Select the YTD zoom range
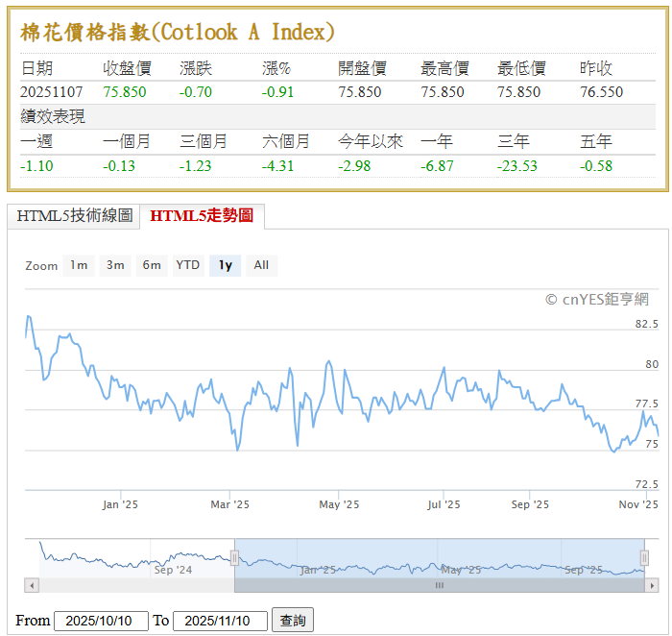 [188, 265]
